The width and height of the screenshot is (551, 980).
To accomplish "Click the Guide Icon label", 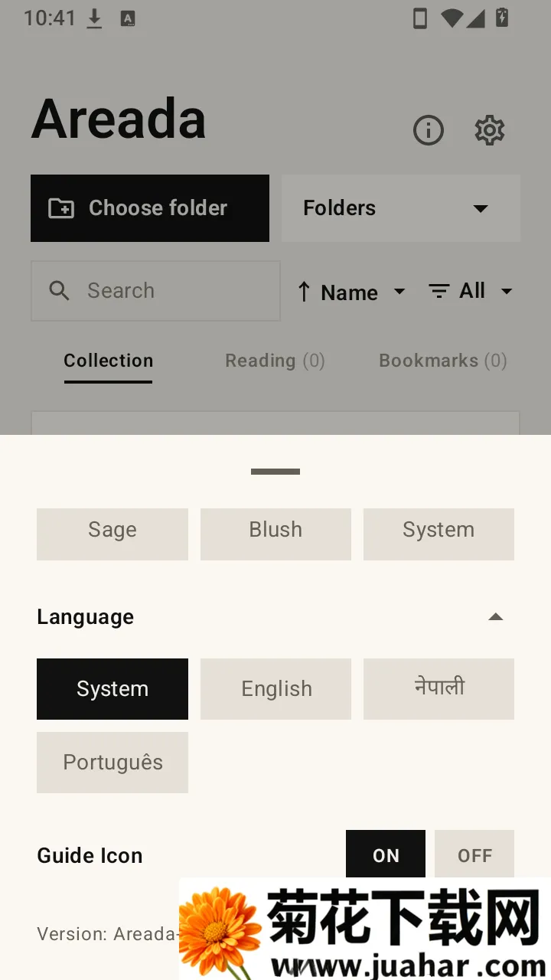I will pyautogui.click(x=90, y=855).
